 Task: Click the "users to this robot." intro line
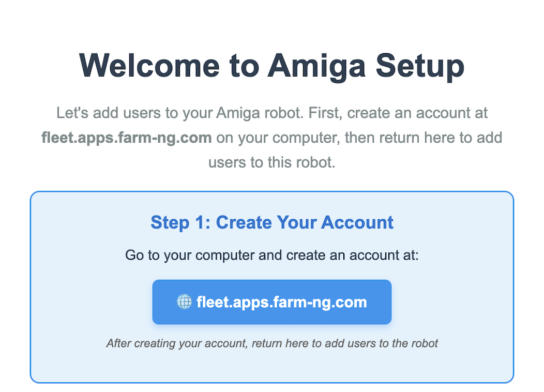click(271, 162)
